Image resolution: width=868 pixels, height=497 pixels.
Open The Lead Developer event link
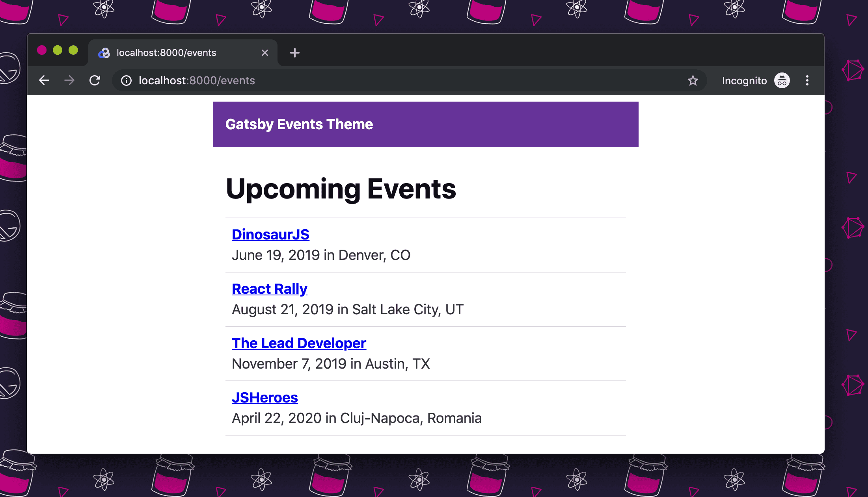[299, 343]
